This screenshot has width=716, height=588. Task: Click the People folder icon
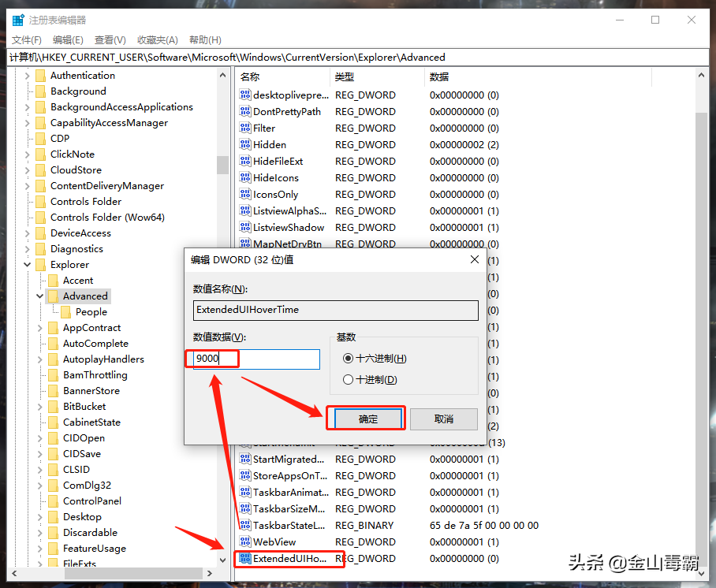[65, 312]
